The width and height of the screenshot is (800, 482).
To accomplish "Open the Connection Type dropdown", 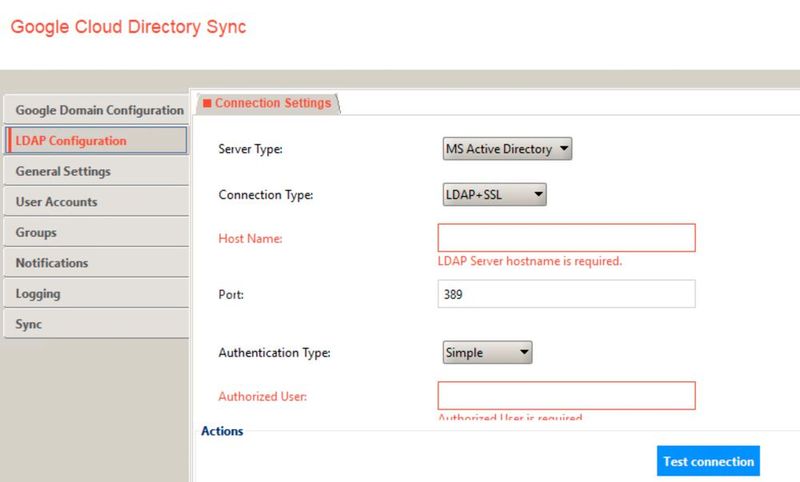I will pos(494,194).
